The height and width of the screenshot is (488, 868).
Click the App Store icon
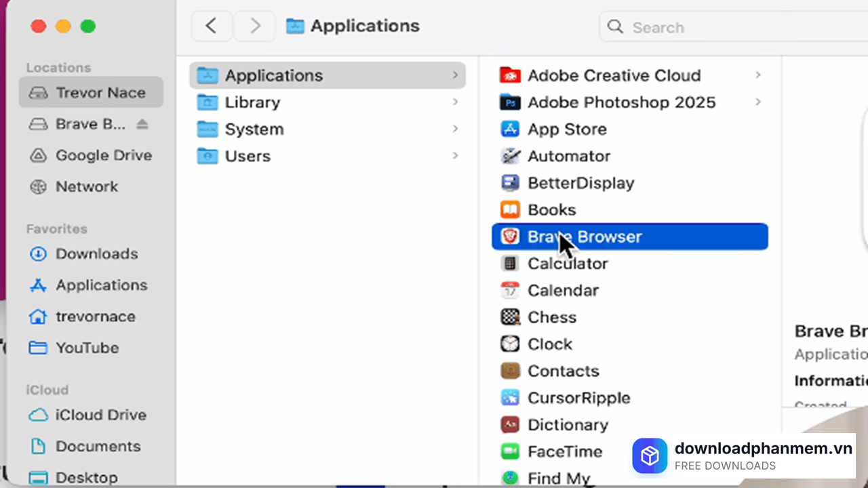(509, 129)
